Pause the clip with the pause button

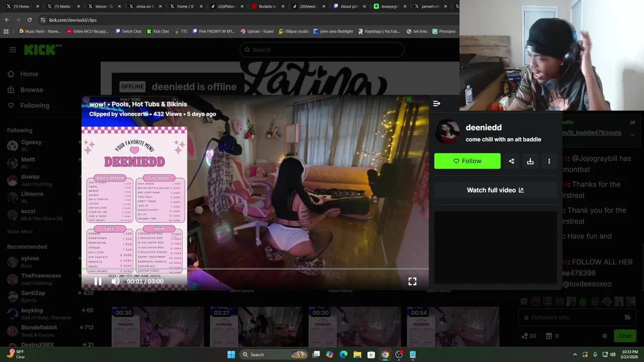point(98,282)
